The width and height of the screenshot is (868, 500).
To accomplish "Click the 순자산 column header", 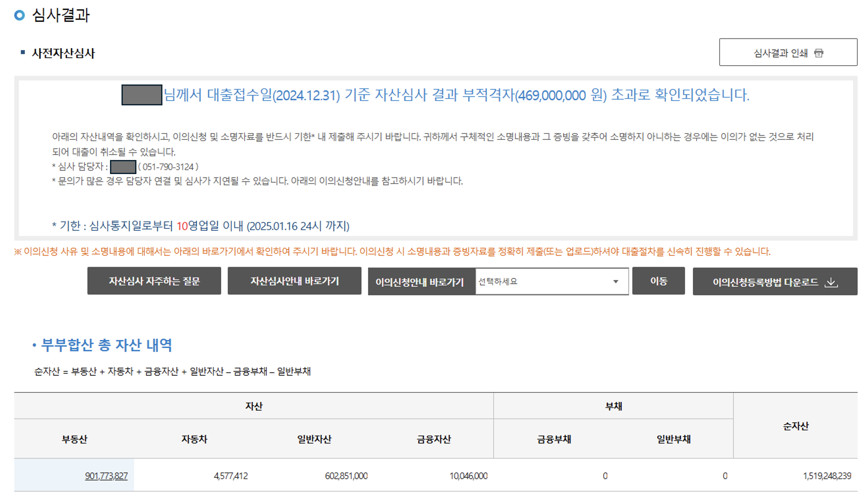I will tap(796, 426).
